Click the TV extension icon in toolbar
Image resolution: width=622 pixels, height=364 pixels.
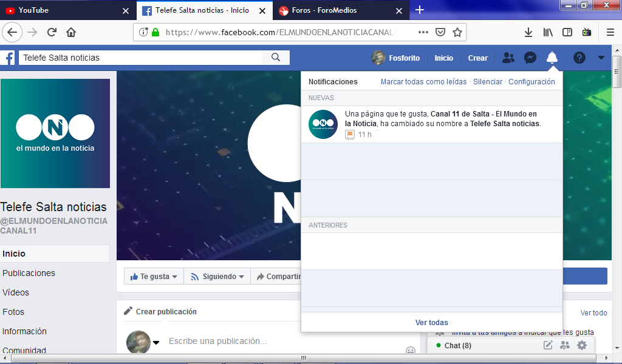coord(587,32)
